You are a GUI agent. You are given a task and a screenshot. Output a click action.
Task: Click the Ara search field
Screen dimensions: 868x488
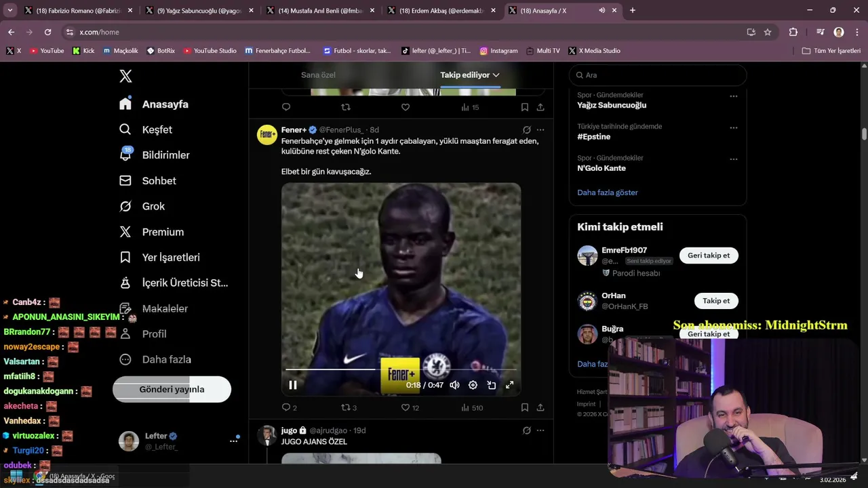tap(658, 75)
